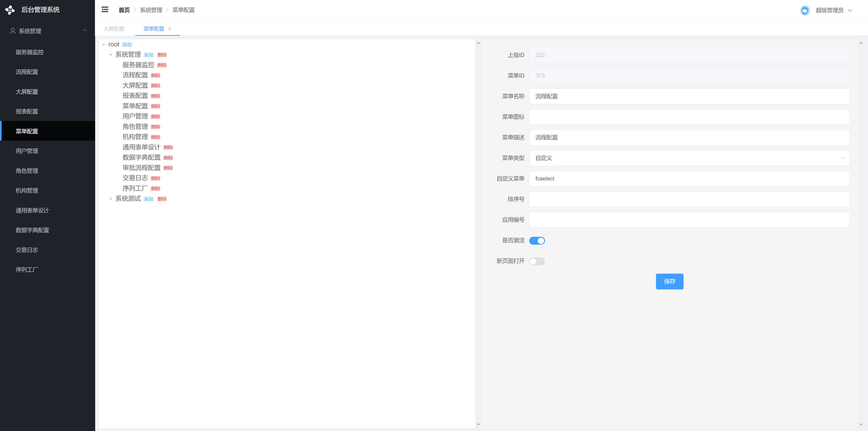Click the 菜单描述 input field
The width and height of the screenshot is (868, 431).
tap(689, 137)
